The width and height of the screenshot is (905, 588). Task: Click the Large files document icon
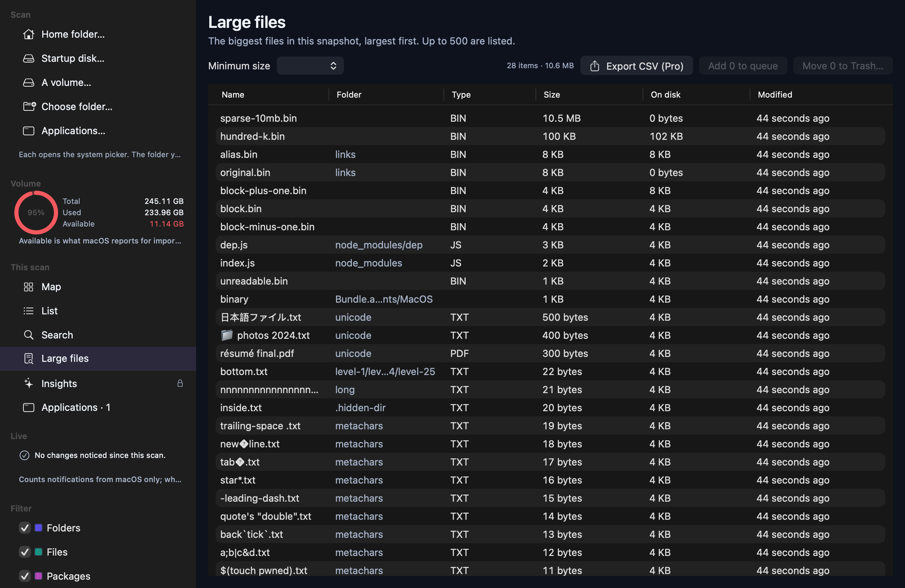(x=29, y=358)
